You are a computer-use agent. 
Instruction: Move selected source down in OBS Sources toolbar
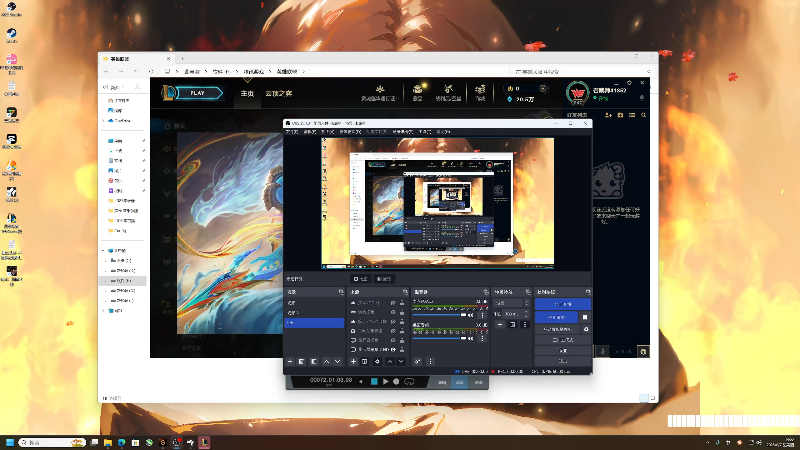401,361
